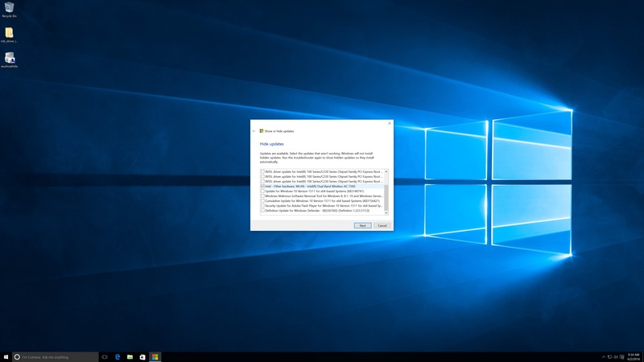Click the Windows Start button
644x362 pixels.
[x=6, y=356]
